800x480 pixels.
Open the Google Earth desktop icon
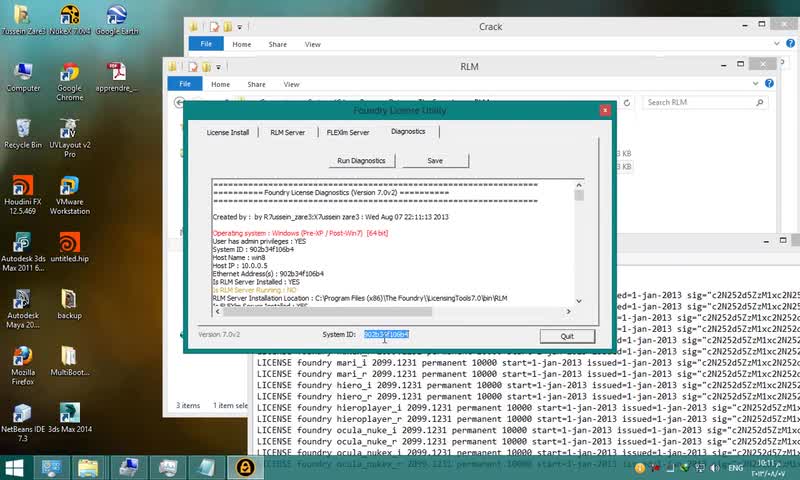point(117,19)
